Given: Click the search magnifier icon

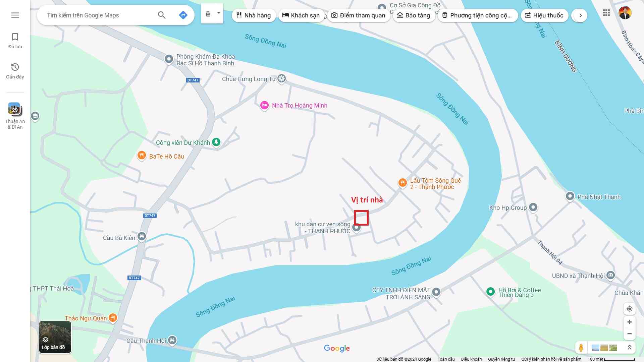Looking at the screenshot, I should click(x=162, y=15).
